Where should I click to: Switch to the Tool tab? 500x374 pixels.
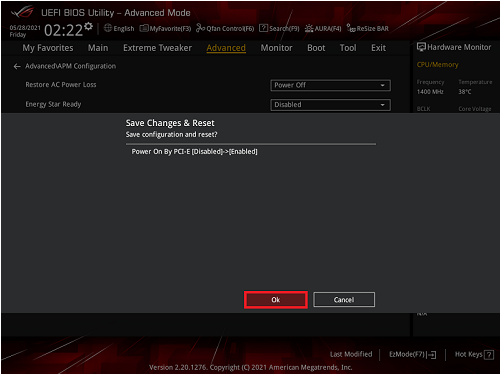pos(348,48)
